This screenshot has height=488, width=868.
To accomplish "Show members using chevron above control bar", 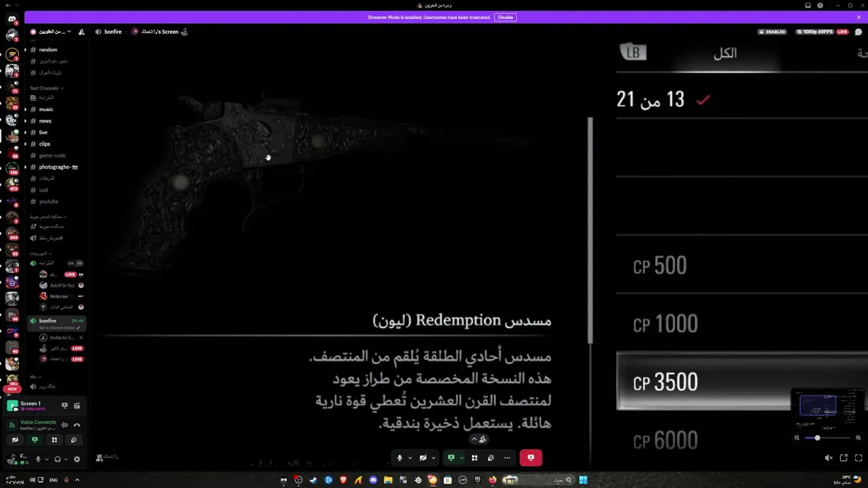I will point(479,439).
